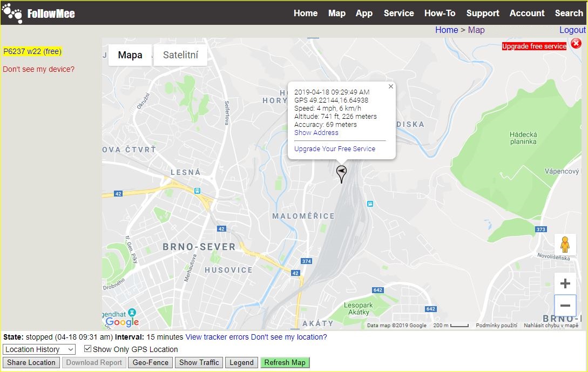This screenshot has height=372, width=588.
Task: Open the map Legend button
Action: point(241,363)
